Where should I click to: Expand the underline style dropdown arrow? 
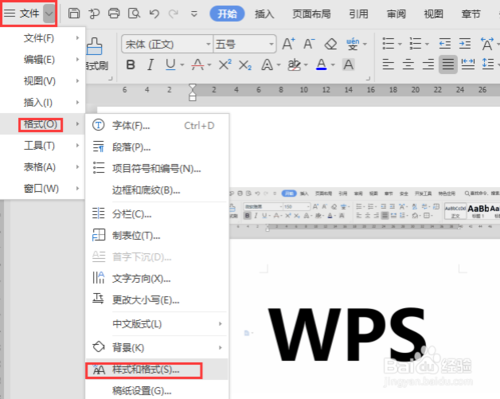coord(182,65)
